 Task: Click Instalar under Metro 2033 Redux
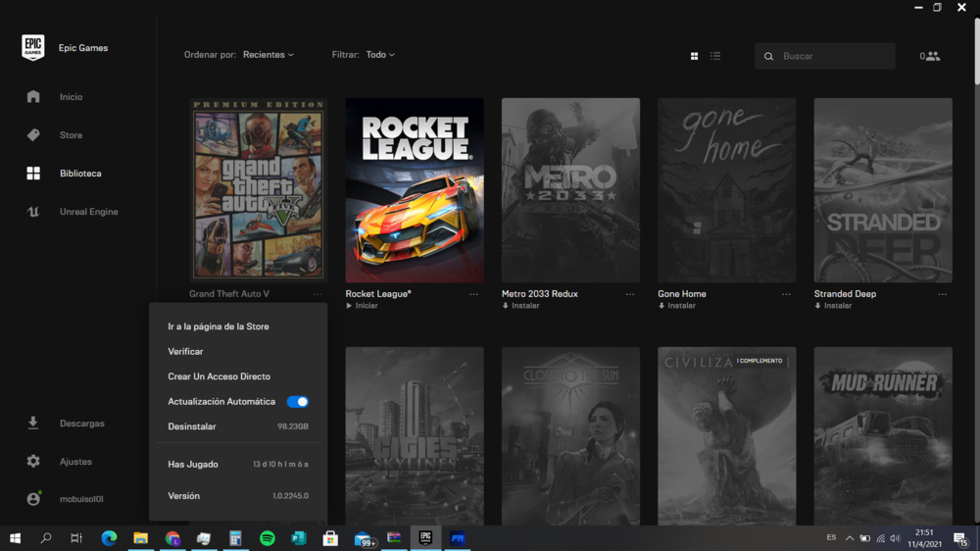click(520, 306)
